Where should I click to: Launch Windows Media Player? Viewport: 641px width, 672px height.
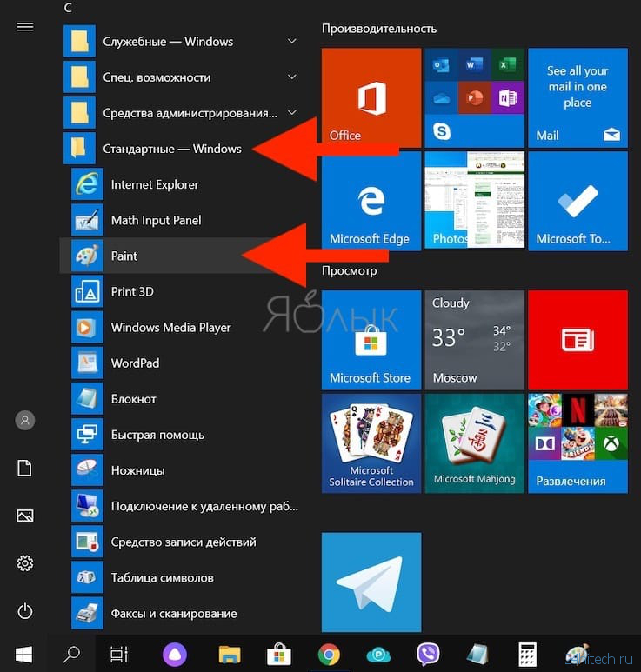click(x=182, y=328)
